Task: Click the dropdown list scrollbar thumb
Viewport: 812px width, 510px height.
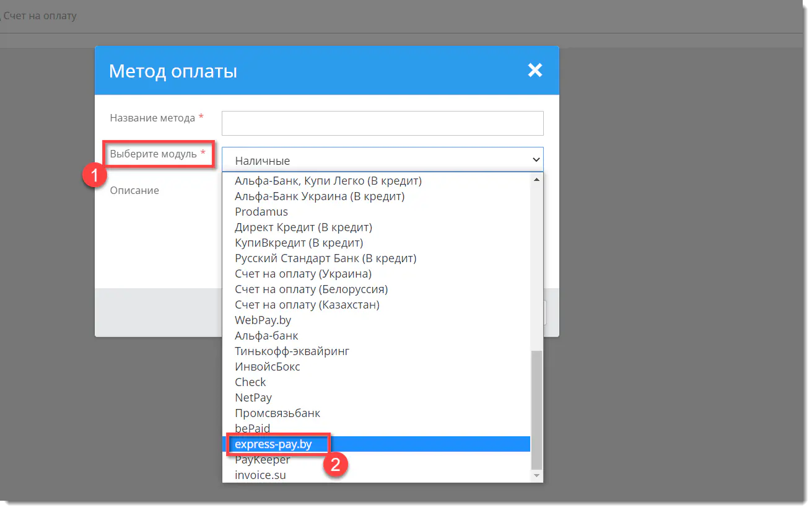Action: coord(536,409)
